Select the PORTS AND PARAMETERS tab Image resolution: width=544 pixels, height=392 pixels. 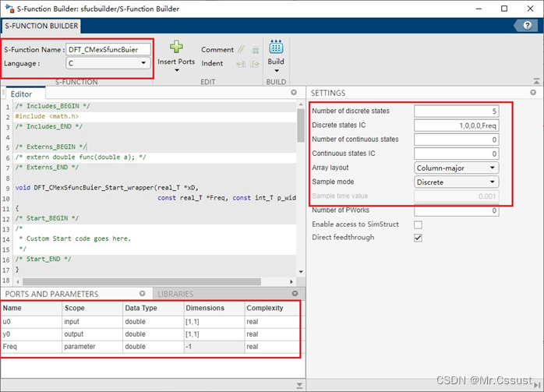[x=51, y=294]
